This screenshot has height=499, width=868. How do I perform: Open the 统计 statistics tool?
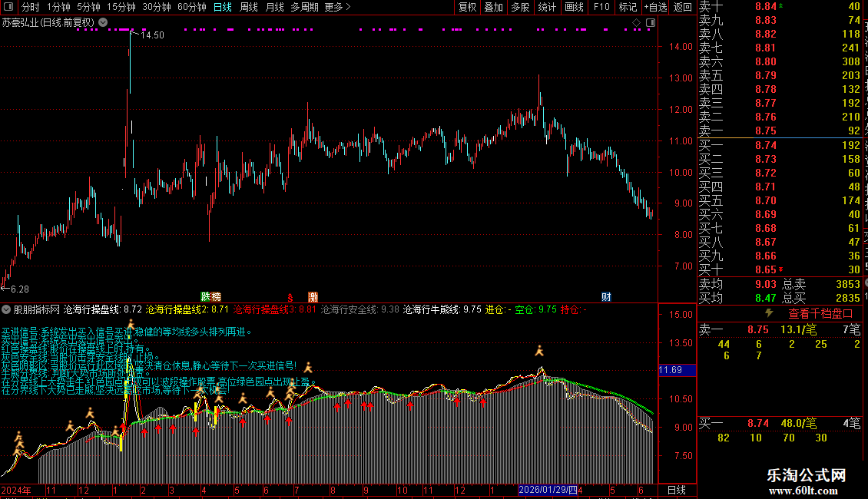(x=546, y=7)
